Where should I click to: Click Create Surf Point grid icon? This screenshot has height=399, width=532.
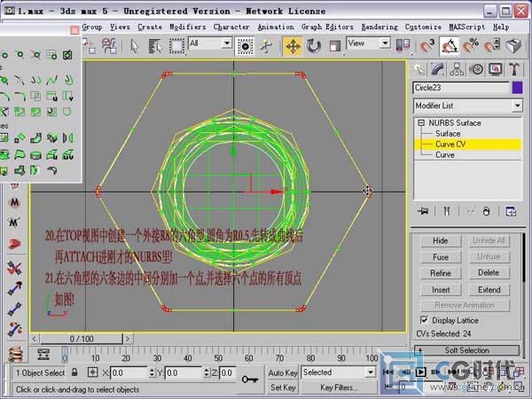51,54
